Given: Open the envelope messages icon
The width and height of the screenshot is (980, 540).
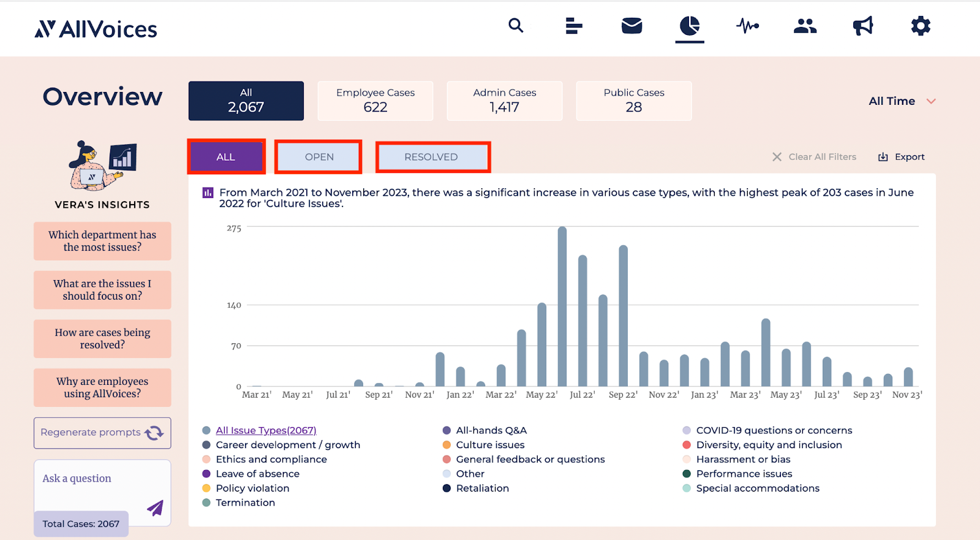Looking at the screenshot, I should [631, 26].
